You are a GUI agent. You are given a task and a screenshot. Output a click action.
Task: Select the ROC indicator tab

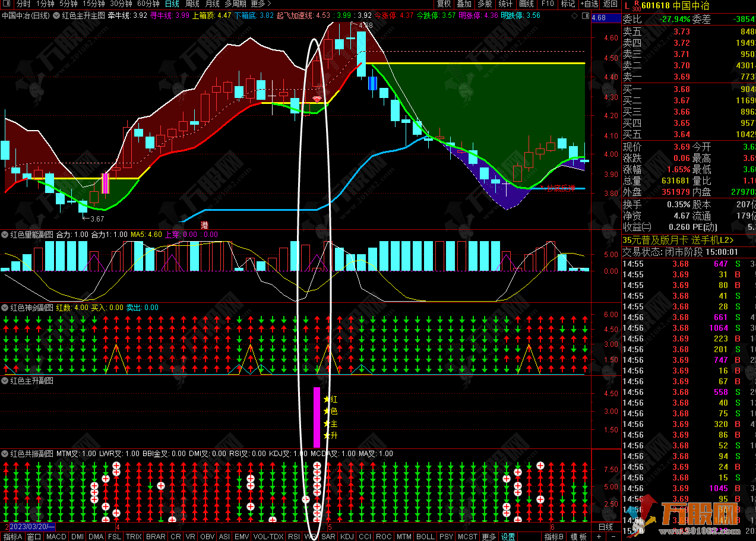point(384,536)
